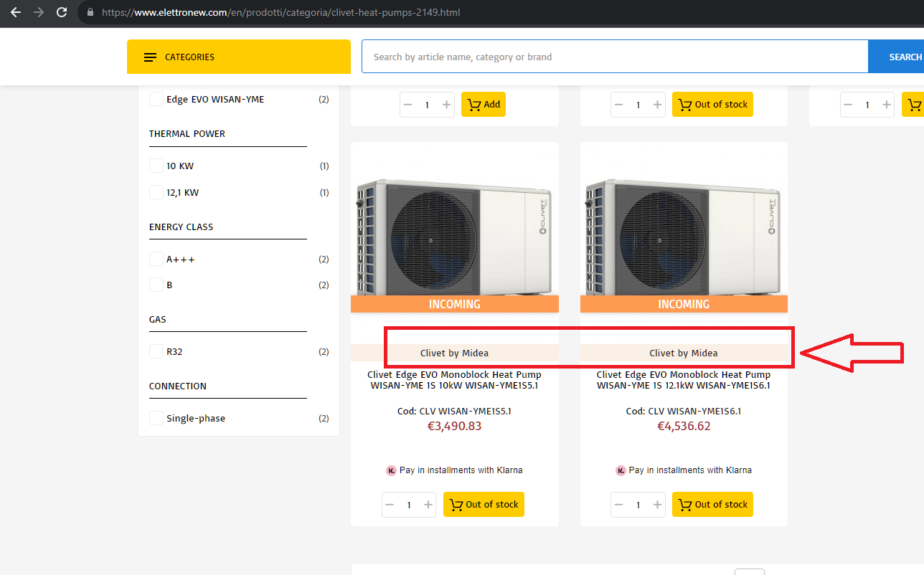924x575 pixels.
Task: Tick the 12,1 KW checkbox
Action: (156, 192)
